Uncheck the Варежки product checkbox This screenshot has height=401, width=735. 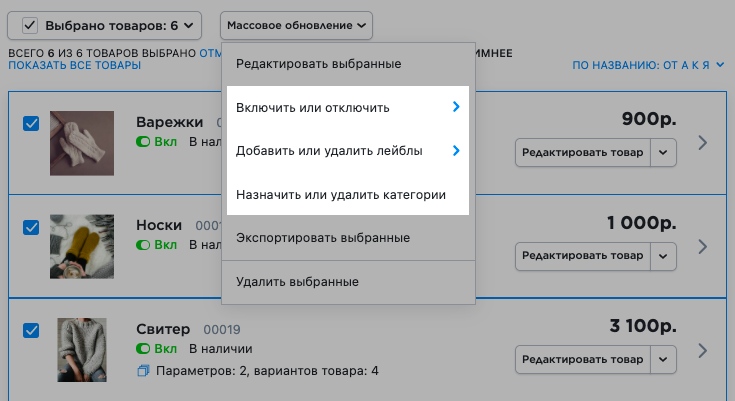click(x=31, y=124)
